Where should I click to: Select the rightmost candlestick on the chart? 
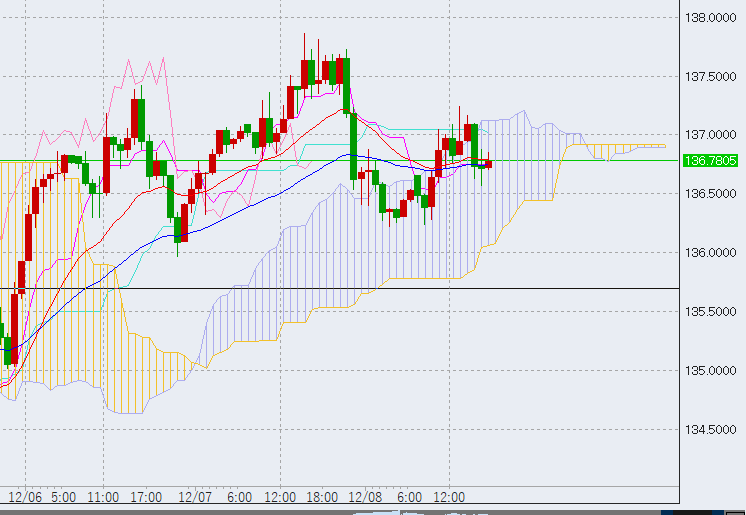tap(487, 162)
